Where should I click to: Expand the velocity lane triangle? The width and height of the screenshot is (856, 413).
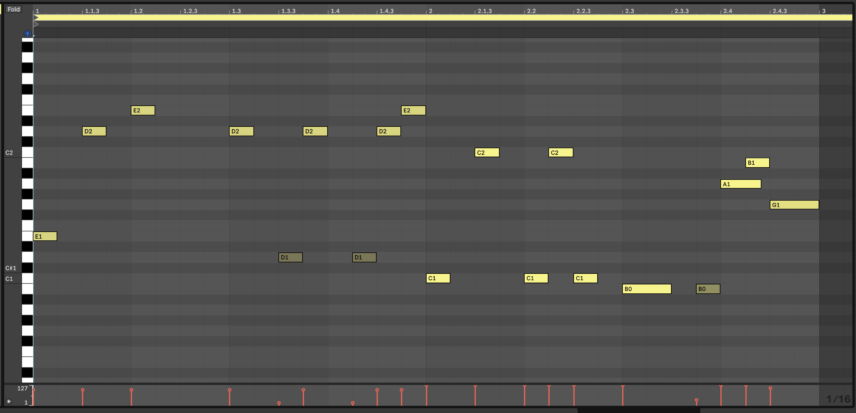coord(9,401)
